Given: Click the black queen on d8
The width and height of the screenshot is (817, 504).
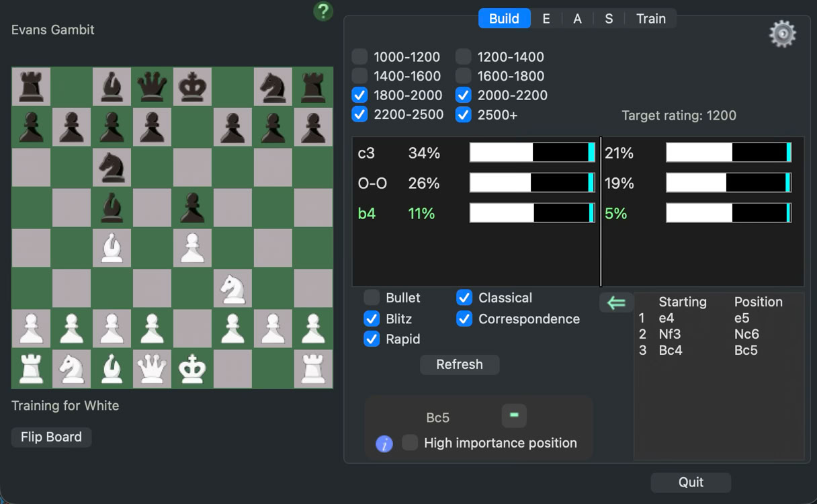Looking at the screenshot, I should point(152,87).
